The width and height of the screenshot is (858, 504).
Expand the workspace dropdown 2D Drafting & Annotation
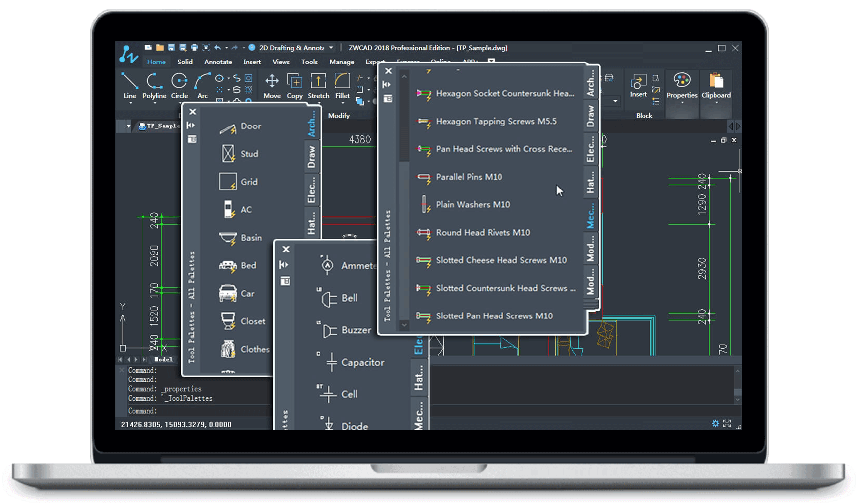[331, 48]
